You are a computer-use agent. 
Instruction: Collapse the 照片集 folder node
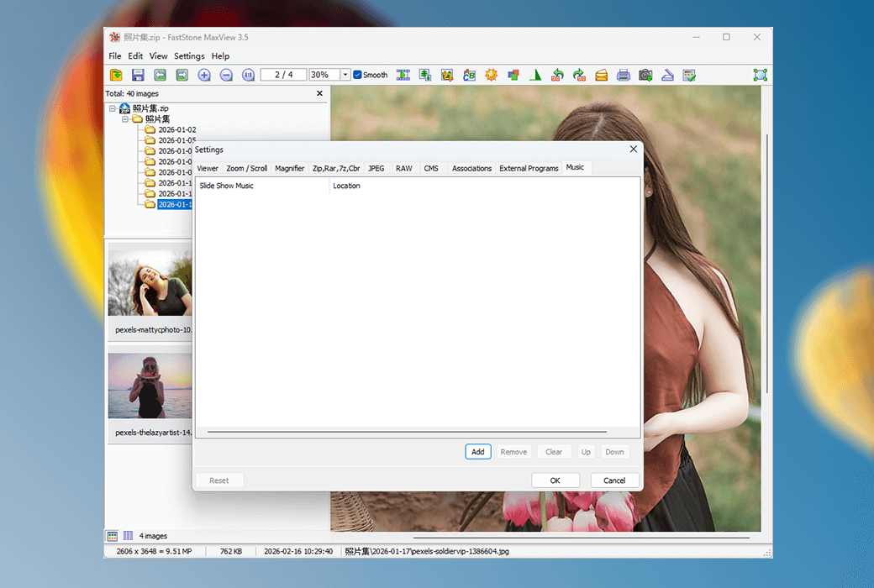pos(125,119)
